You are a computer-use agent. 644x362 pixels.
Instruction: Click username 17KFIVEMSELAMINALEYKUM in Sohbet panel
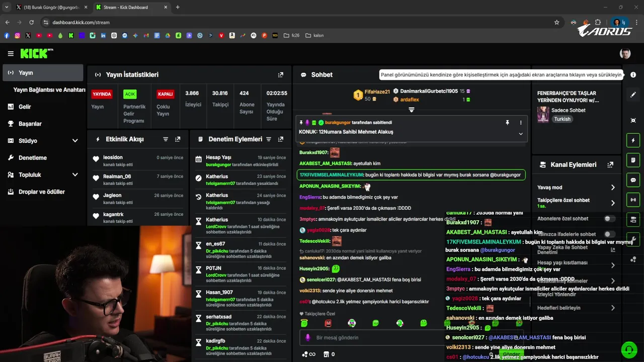coord(331,175)
